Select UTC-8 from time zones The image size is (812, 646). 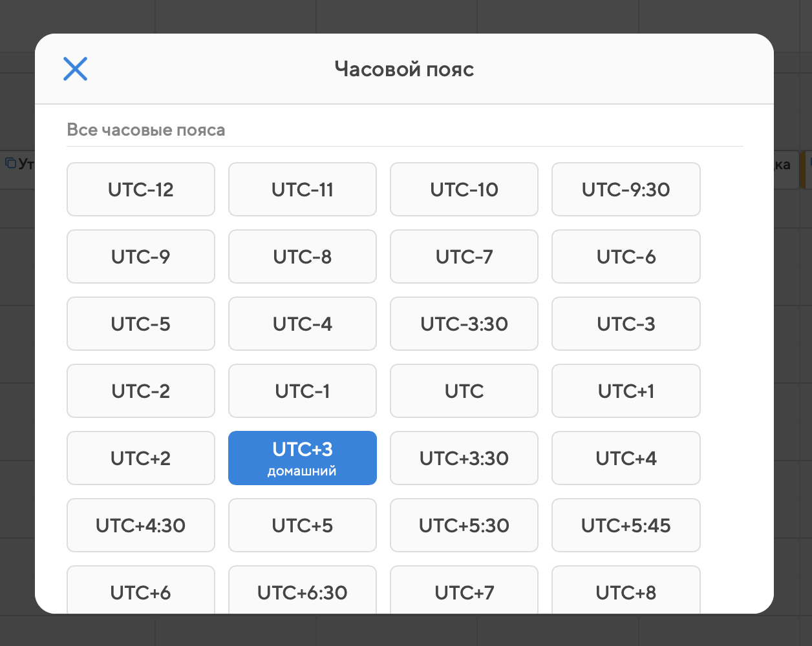pos(303,256)
